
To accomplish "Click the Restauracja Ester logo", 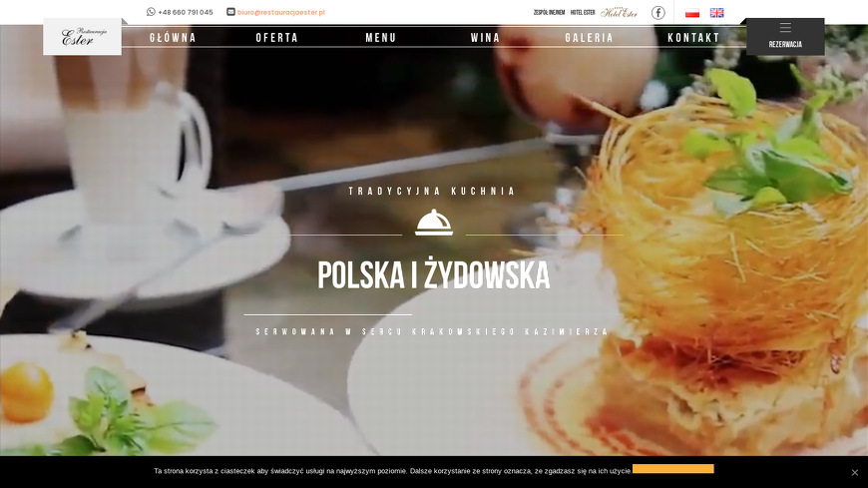I will [x=83, y=37].
